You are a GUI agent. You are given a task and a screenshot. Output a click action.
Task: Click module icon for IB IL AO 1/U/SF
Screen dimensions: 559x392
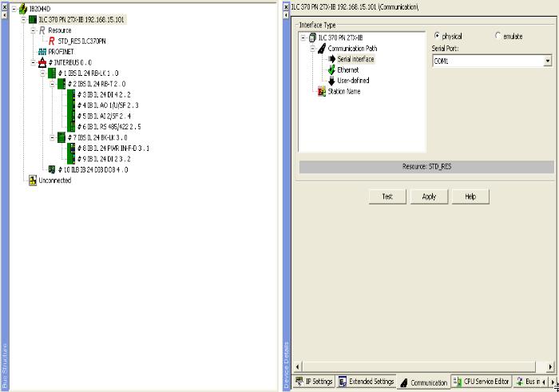coord(71,105)
